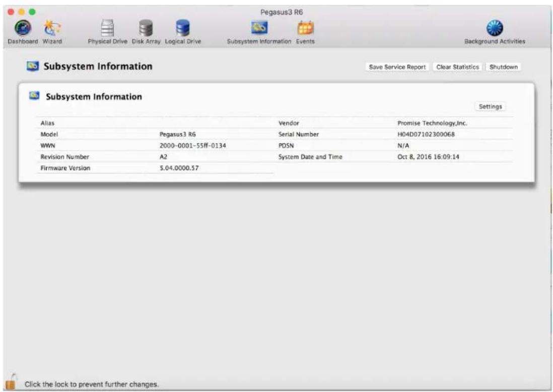Screen dimensions: 553x392
Task: Click the Clear Statistics button
Action: tap(457, 67)
